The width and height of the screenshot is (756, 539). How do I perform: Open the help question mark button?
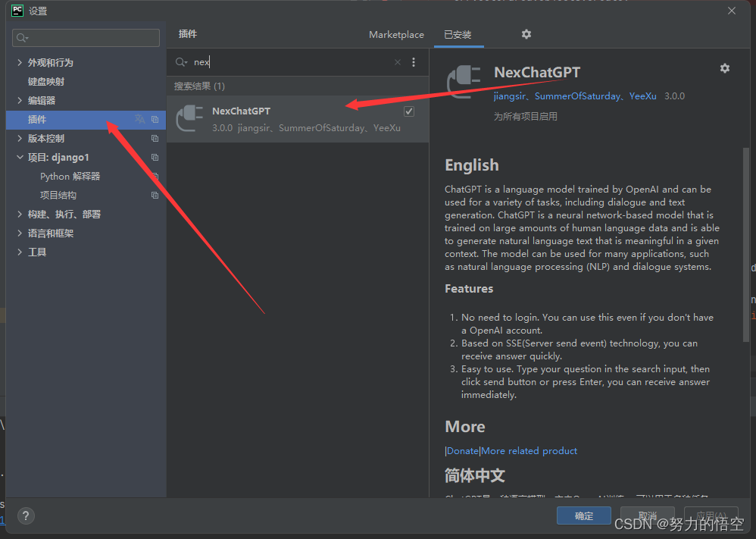click(26, 515)
